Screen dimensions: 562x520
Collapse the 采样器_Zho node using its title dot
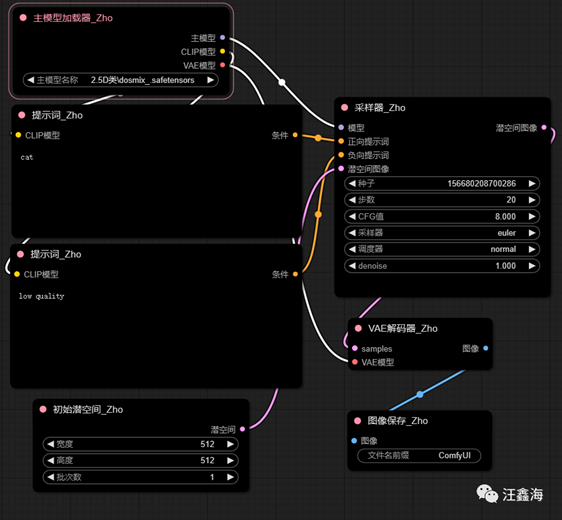click(344, 107)
